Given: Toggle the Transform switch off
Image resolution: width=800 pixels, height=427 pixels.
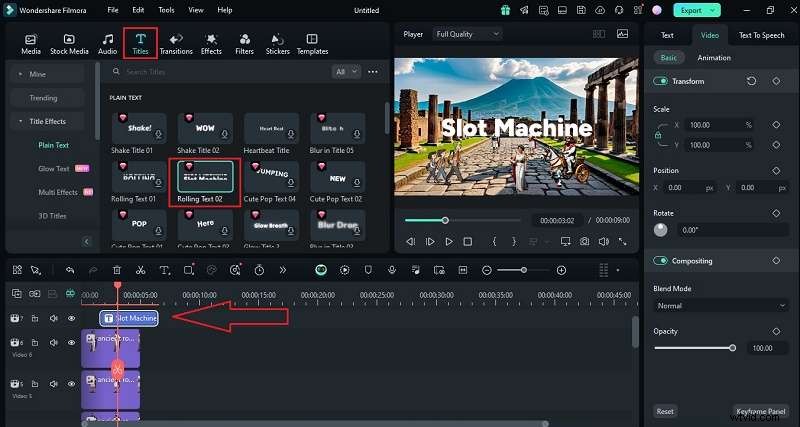Looking at the screenshot, I should (x=661, y=81).
